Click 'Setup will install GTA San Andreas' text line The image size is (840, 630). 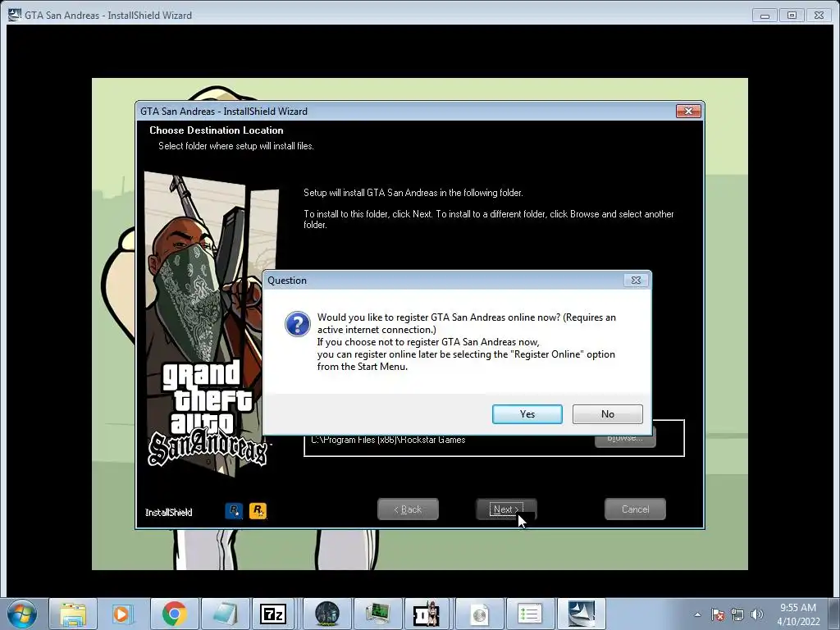[413, 193]
